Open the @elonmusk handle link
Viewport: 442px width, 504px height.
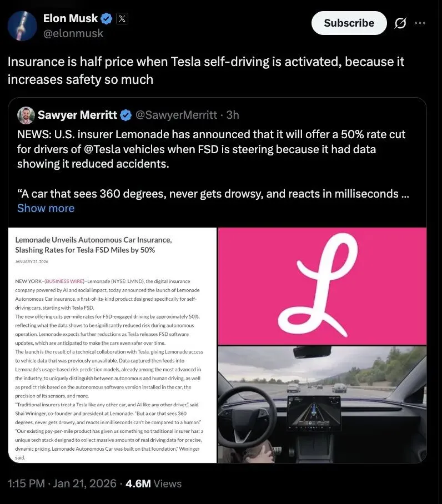pos(73,33)
